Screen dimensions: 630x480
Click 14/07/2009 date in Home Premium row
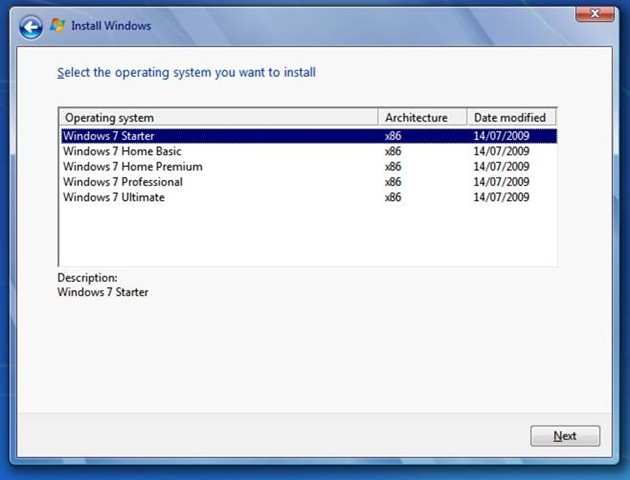[x=501, y=166]
